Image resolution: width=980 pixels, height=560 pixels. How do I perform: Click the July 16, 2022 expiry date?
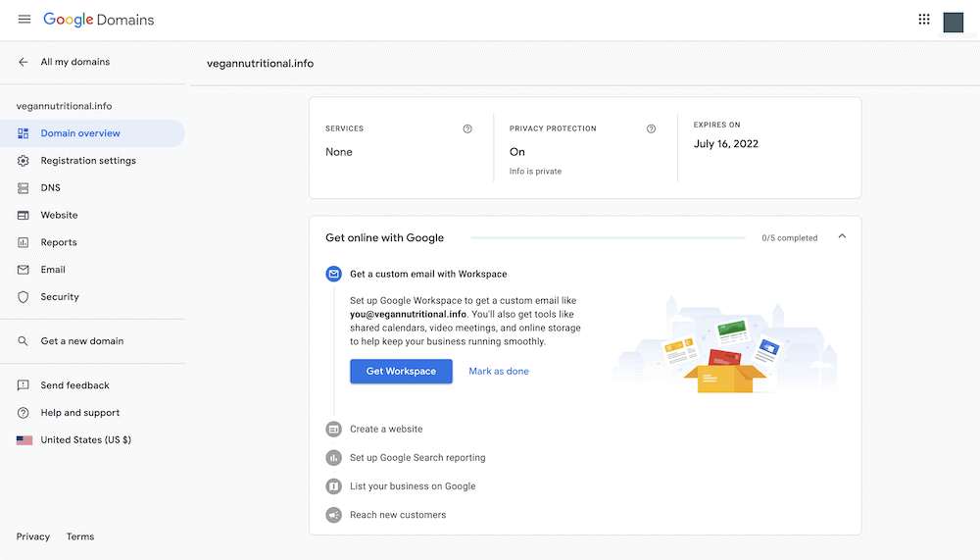click(725, 144)
